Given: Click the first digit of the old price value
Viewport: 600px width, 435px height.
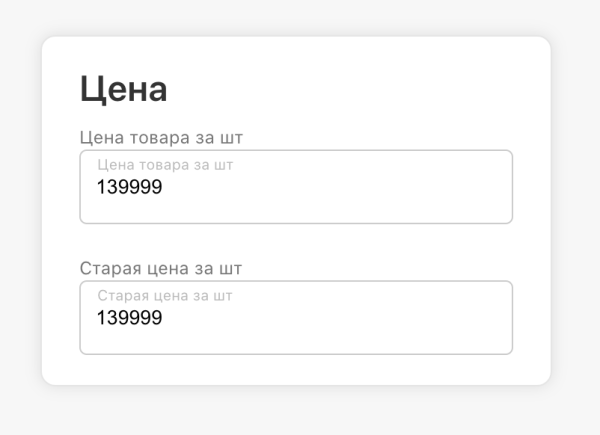Looking at the screenshot, I should [x=101, y=318].
